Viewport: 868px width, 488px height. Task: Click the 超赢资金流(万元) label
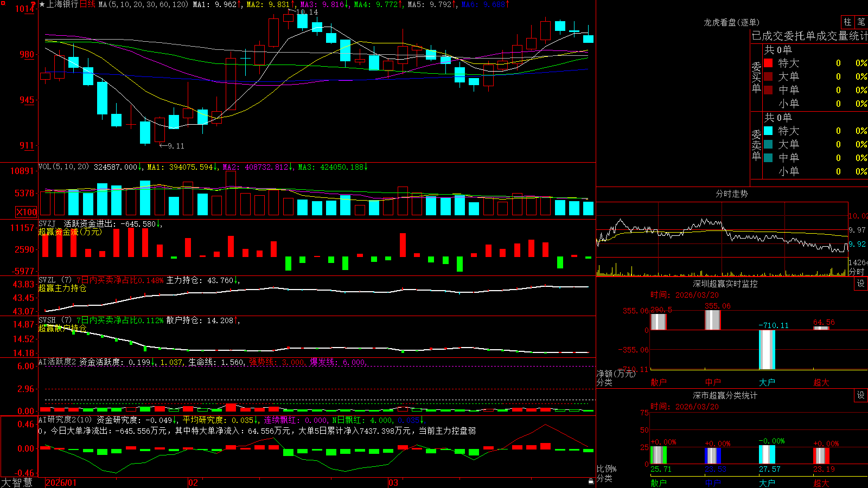pos(70,232)
